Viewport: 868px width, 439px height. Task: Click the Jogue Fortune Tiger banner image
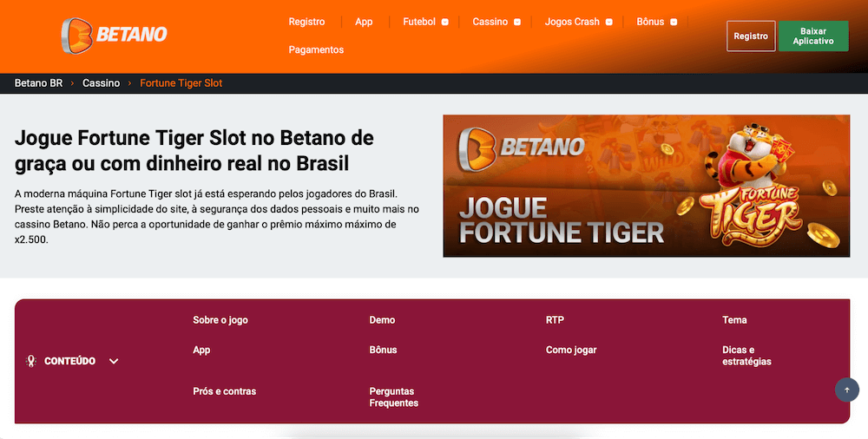pos(646,186)
